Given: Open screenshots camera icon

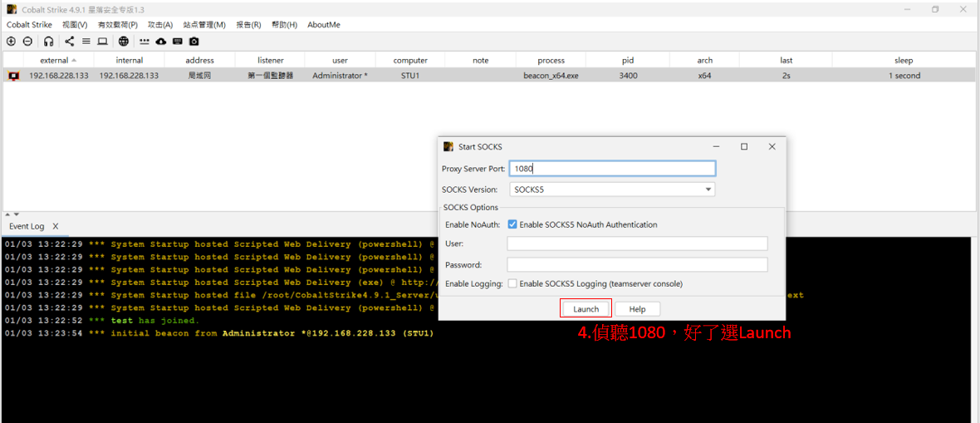Looking at the screenshot, I should point(194,42).
